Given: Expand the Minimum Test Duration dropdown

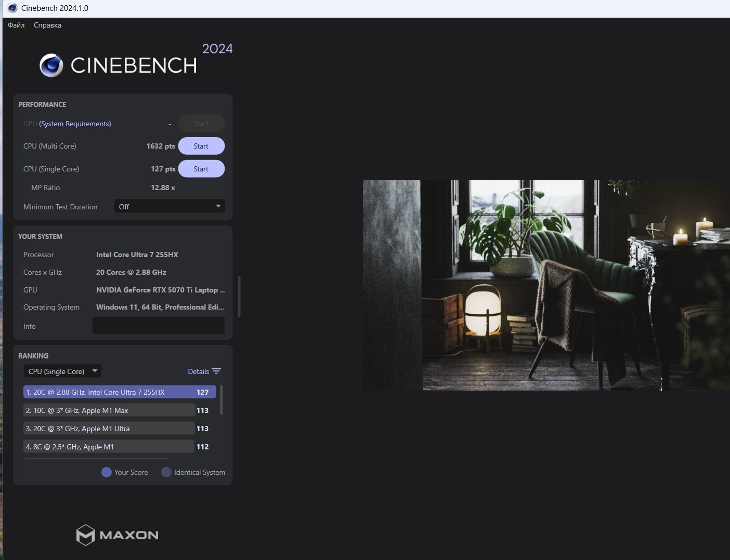Looking at the screenshot, I should click(170, 206).
